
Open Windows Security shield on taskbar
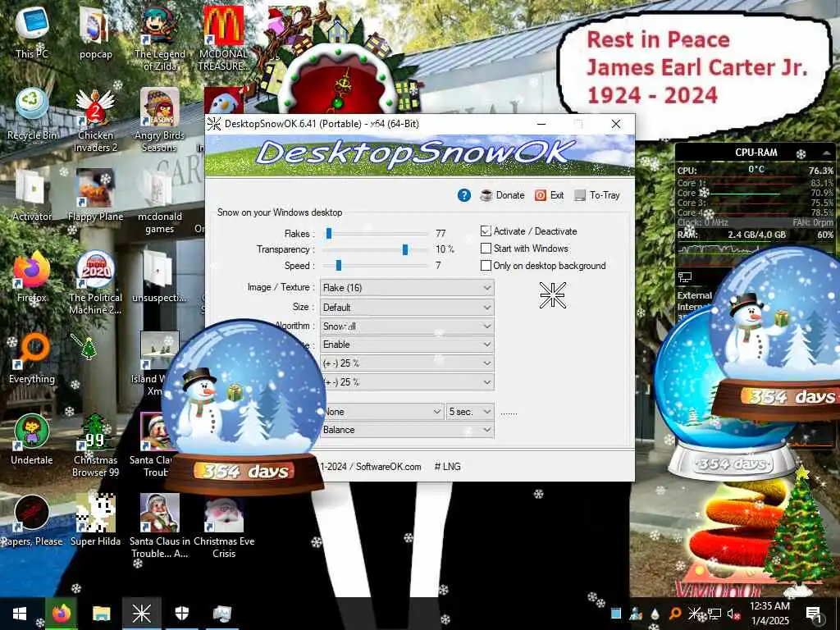(x=181, y=614)
